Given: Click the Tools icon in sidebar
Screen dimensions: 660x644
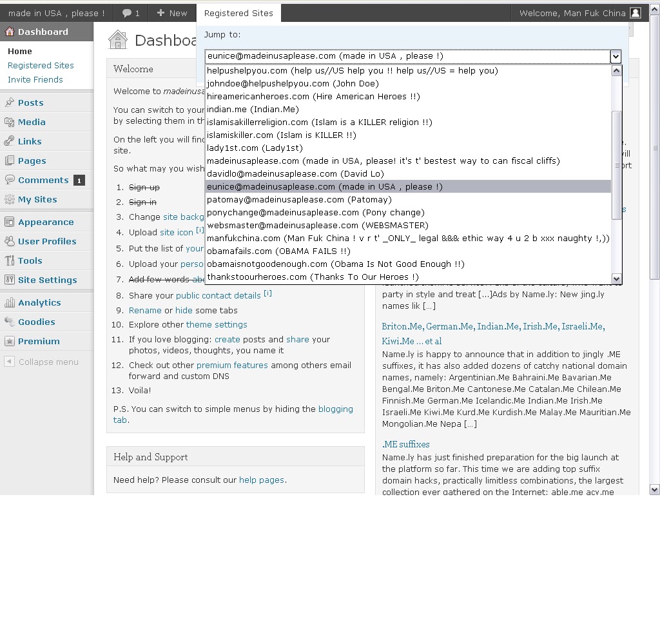Looking at the screenshot, I should point(9,260).
